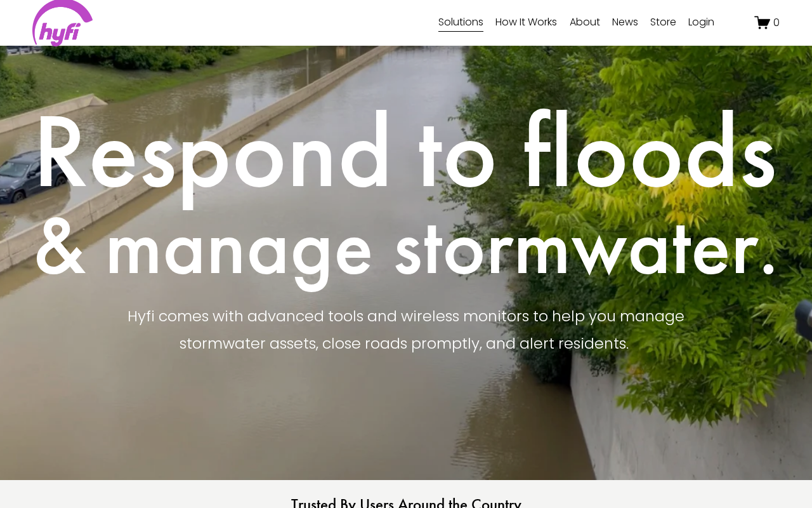The image size is (812, 508).
Task: Click the cart item count number
Action: coord(776,23)
